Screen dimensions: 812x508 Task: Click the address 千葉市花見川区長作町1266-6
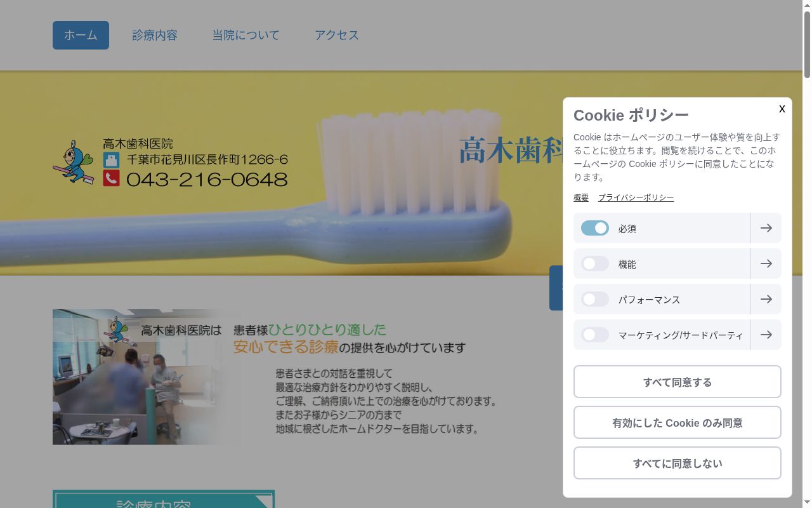click(207, 159)
